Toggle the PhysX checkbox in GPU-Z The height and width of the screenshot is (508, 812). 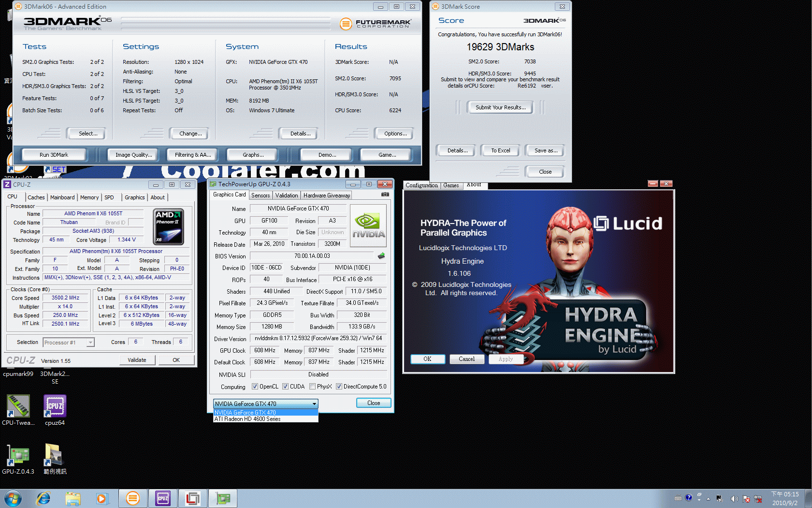click(x=313, y=387)
